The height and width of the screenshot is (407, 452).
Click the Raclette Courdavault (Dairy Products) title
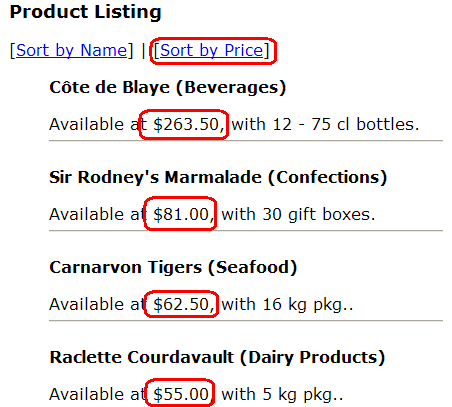[x=217, y=357]
